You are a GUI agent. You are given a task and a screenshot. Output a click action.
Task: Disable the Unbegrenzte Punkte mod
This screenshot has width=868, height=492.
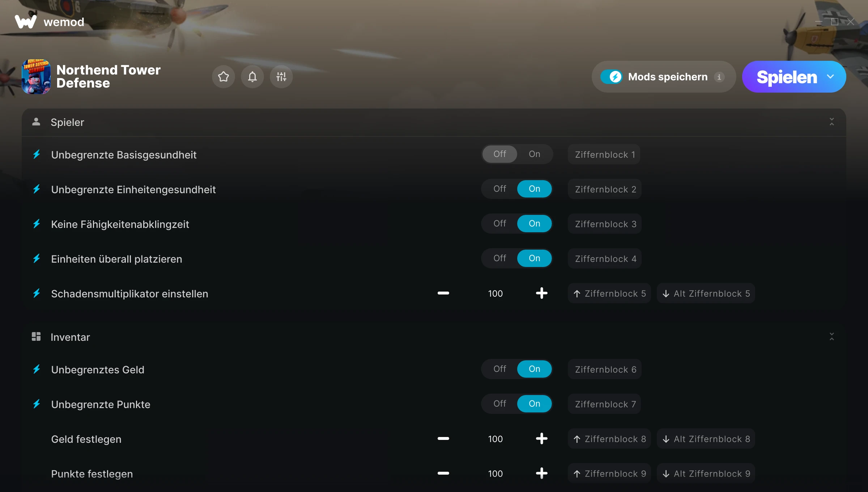(x=499, y=404)
